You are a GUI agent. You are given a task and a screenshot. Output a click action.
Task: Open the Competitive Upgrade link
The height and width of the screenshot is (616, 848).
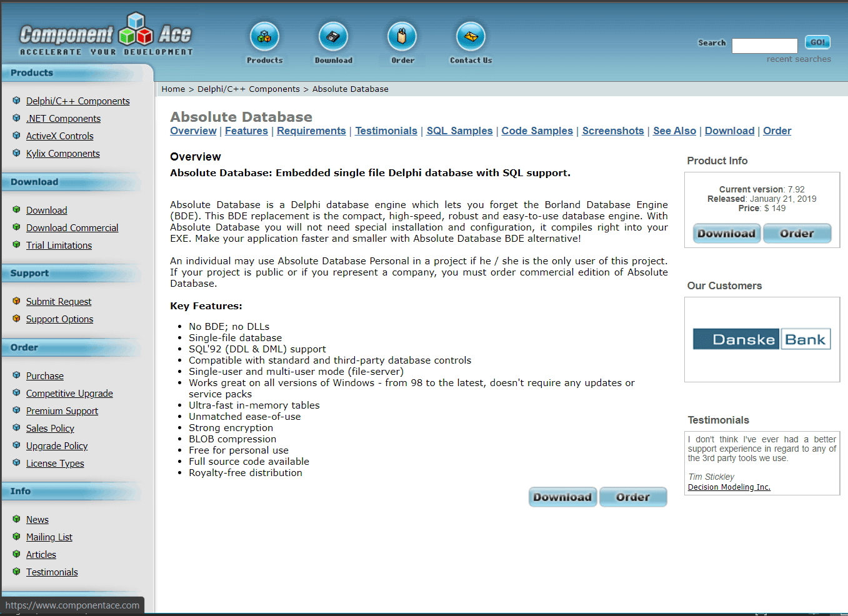(x=69, y=394)
